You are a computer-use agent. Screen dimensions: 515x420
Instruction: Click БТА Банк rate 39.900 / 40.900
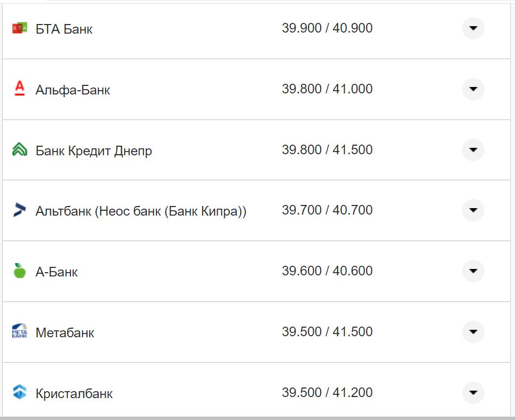327,28
